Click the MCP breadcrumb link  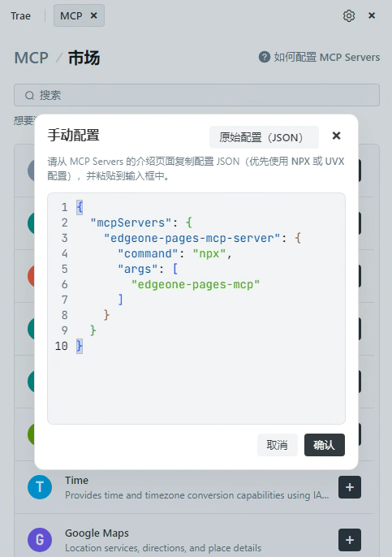(x=31, y=58)
